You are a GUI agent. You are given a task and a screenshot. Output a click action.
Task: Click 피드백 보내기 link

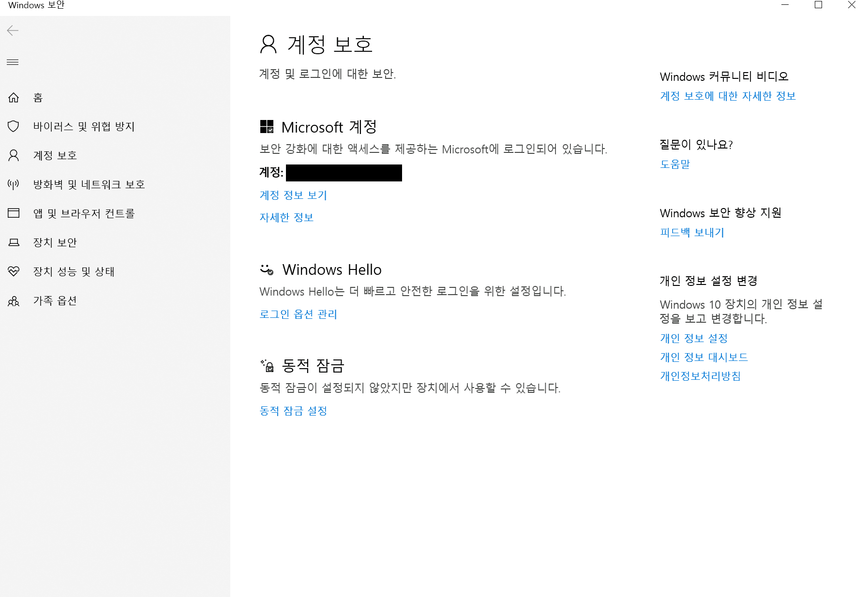[692, 233]
